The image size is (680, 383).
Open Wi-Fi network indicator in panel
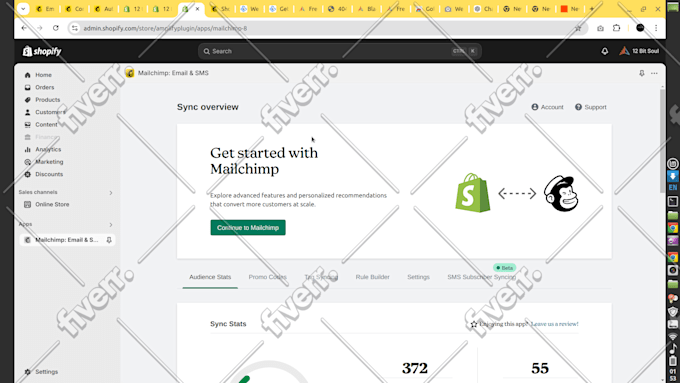pyautogui.click(x=673, y=337)
